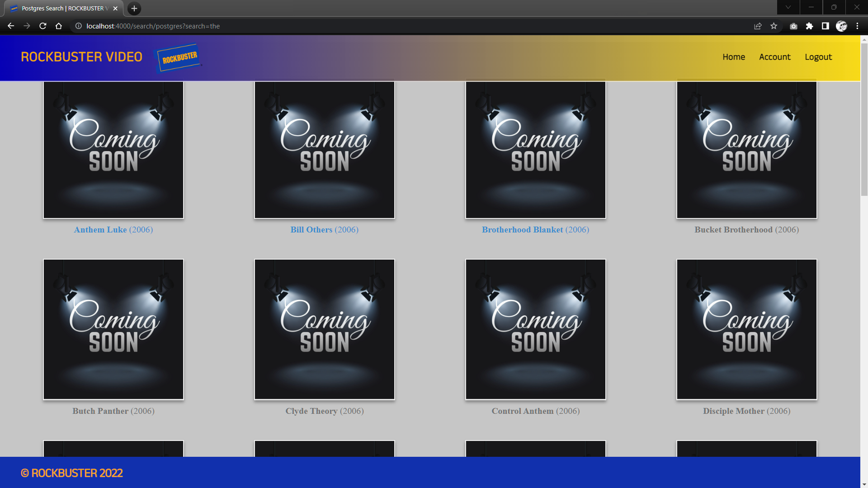868x488 pixels.
Task: Select the Postgres Search browser tab
Action: tap(64, 9)
